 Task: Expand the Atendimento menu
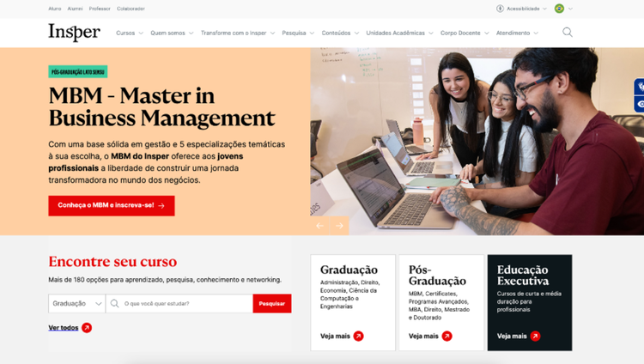tap(517, 33)
